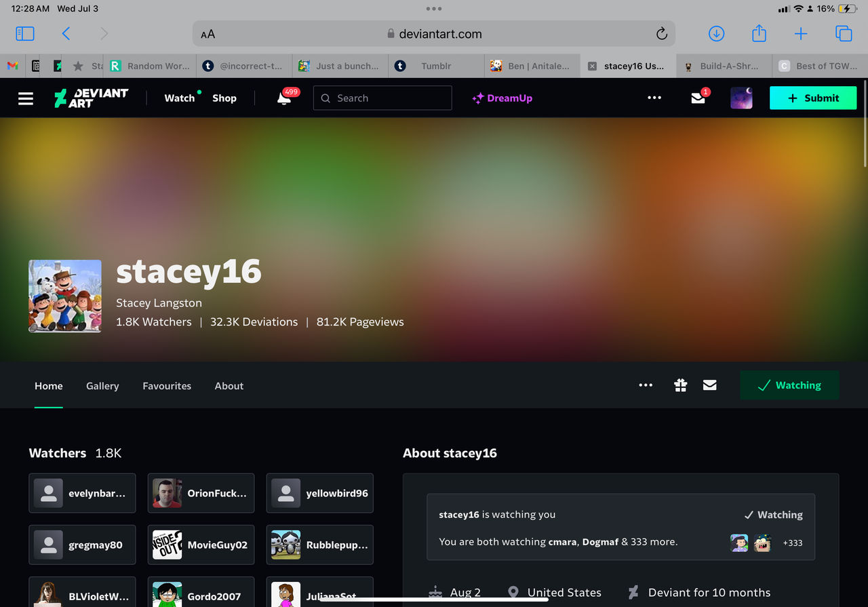Open your user avatar menu in top bar

741,98
